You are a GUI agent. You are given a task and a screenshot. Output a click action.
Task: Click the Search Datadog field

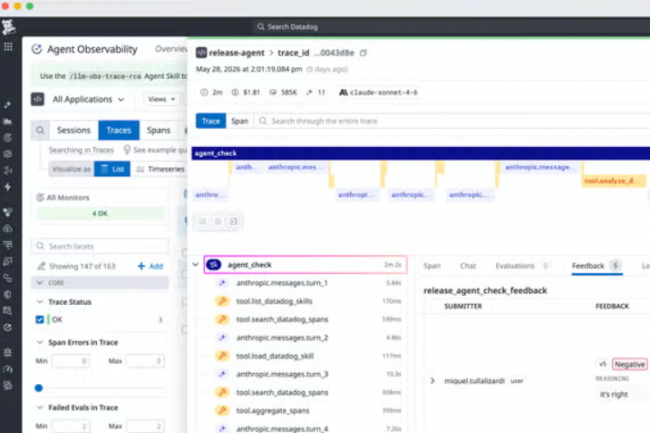[x=452, y=27]
